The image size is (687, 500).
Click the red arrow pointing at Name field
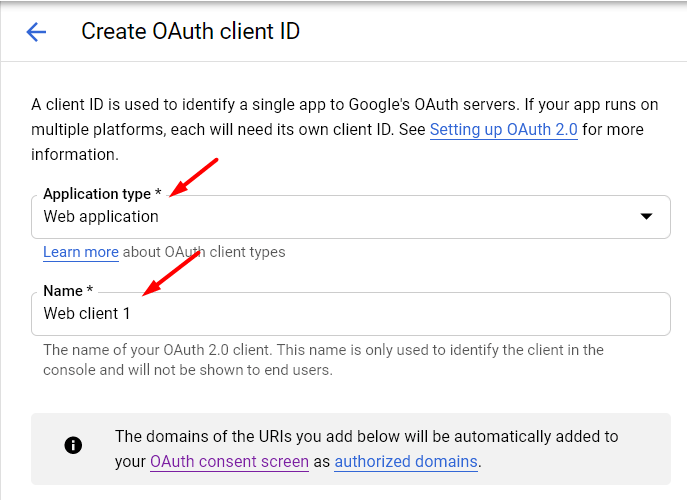[x=171, y=274]
